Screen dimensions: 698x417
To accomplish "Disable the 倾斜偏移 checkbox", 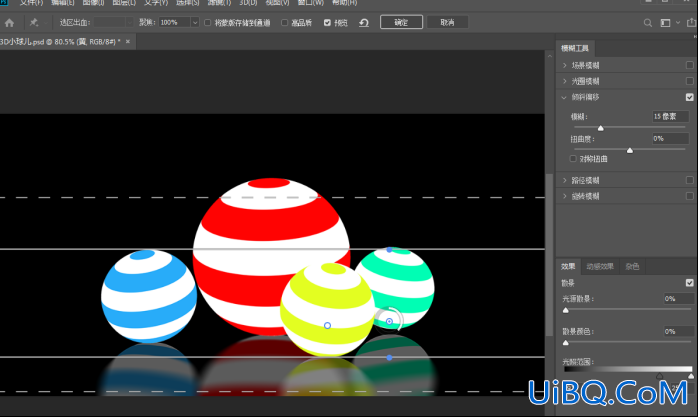I will tap(690, 97).
